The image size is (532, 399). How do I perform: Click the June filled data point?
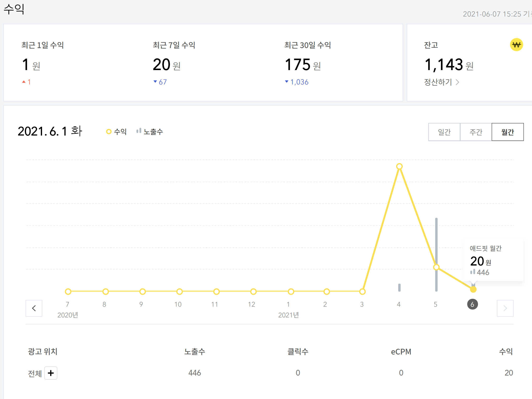tap(473, 289)
